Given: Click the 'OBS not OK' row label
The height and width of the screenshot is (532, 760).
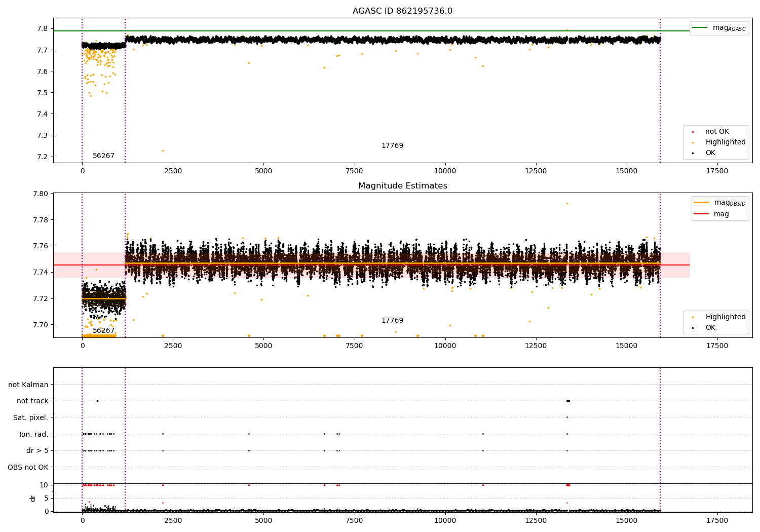Looking at the screenshot, I should tap(28, 467).
